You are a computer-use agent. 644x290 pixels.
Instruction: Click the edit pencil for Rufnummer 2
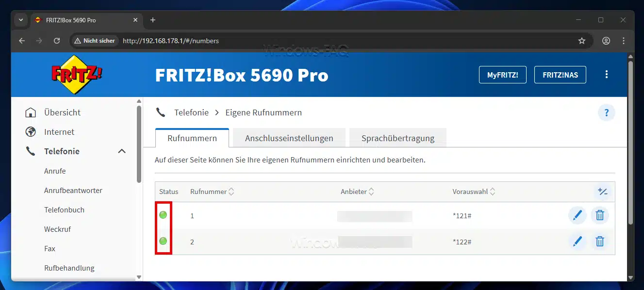tap(577, 241)
